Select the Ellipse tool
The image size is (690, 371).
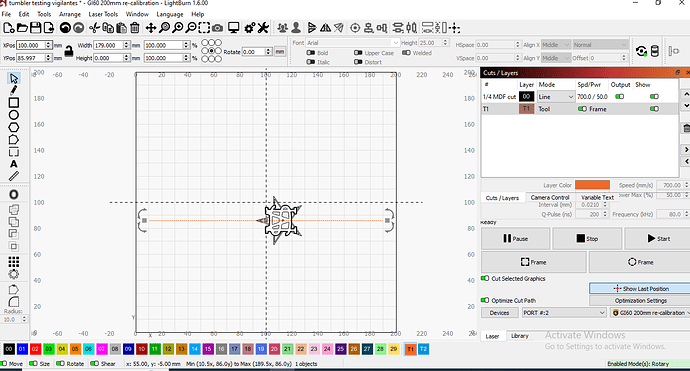[x=14, y=115]
